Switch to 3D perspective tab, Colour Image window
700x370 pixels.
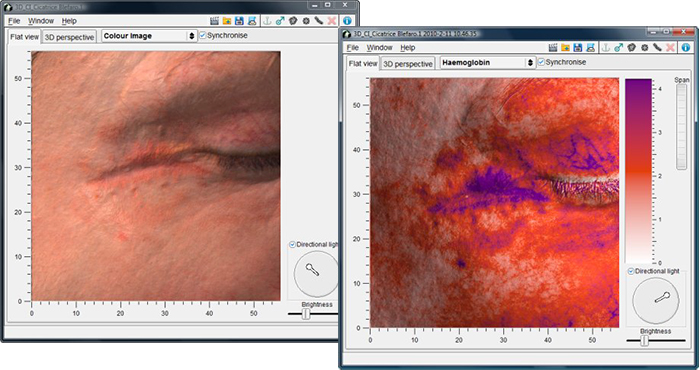click(x=69, y=37)
